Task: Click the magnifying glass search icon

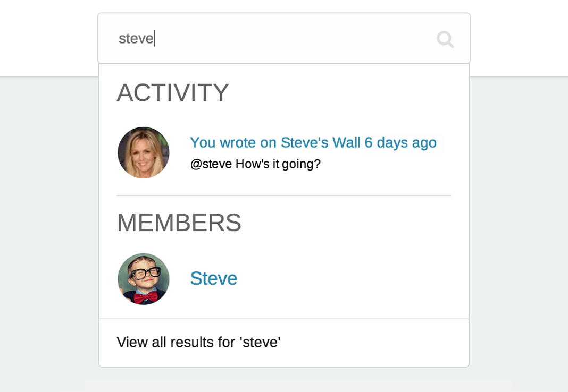Action: click(x=445, y=39)
